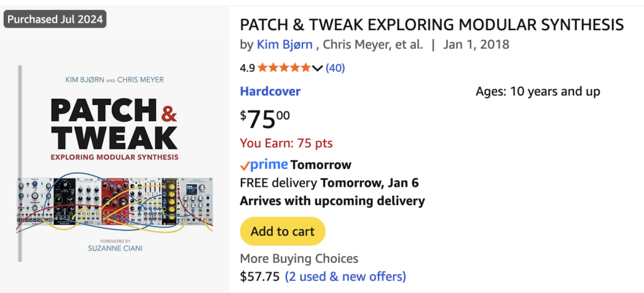Add the book to cart
Image resolution: width=644 pixels, height=293 pixels.
pyautogui.click(x=282, y=231)
